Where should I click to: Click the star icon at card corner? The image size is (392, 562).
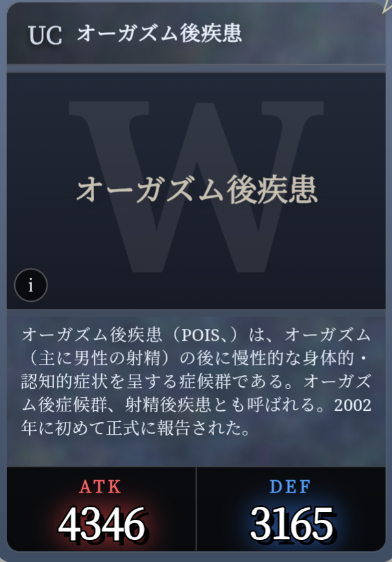387,6
